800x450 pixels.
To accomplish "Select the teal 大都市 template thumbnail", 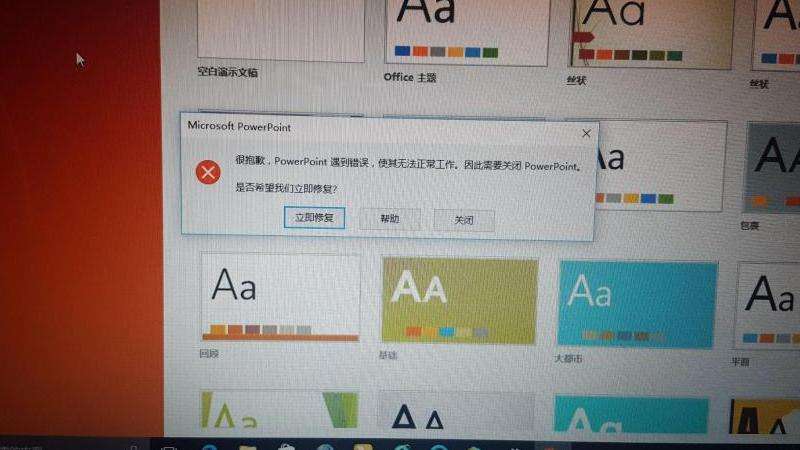I will [x=637, y=305].
